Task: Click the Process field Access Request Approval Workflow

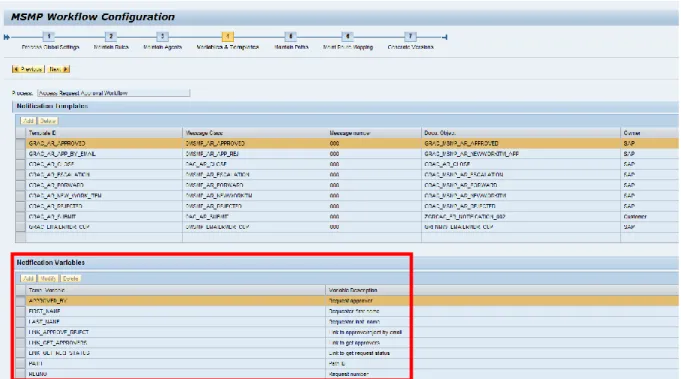Action: click(113, 93)
